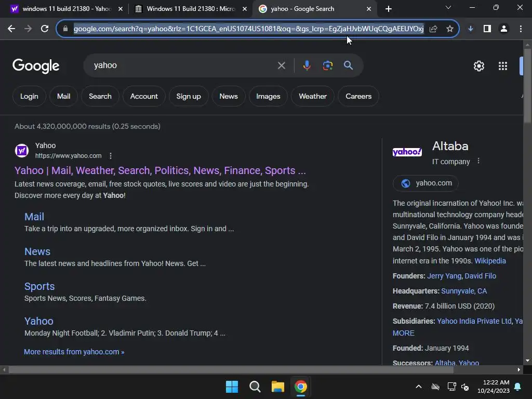Click More results from yahoo.com

(74, 352)
